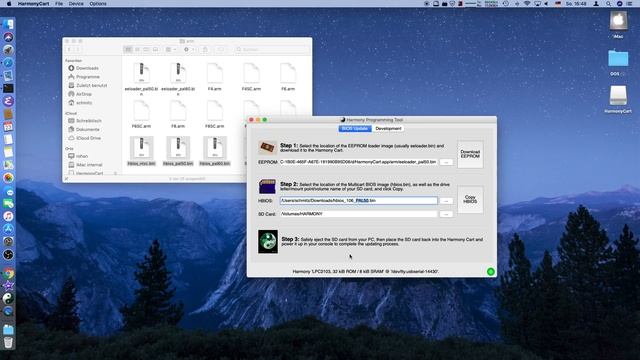Select rohan under Orte in sidebar
Screen dimensions: 640x360
coord(82,156)
